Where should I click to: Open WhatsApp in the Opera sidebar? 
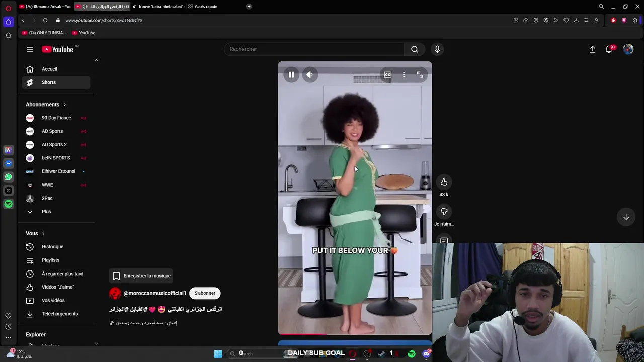pos(8,177)
